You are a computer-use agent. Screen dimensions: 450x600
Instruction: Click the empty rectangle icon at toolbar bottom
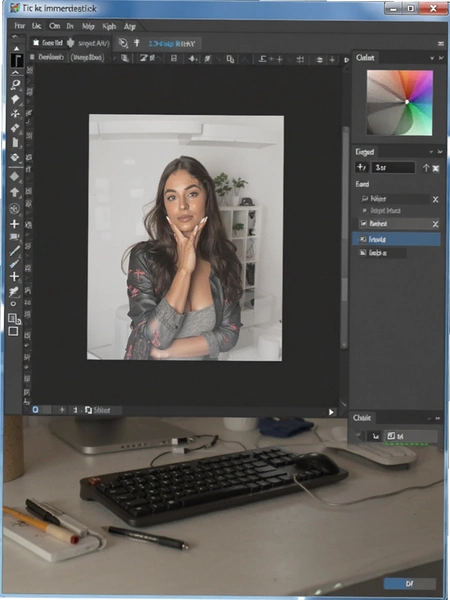coord(13,331)
